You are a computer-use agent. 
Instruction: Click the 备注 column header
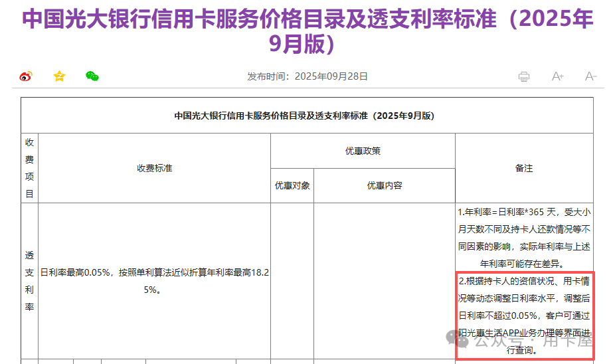coord(524,168)
